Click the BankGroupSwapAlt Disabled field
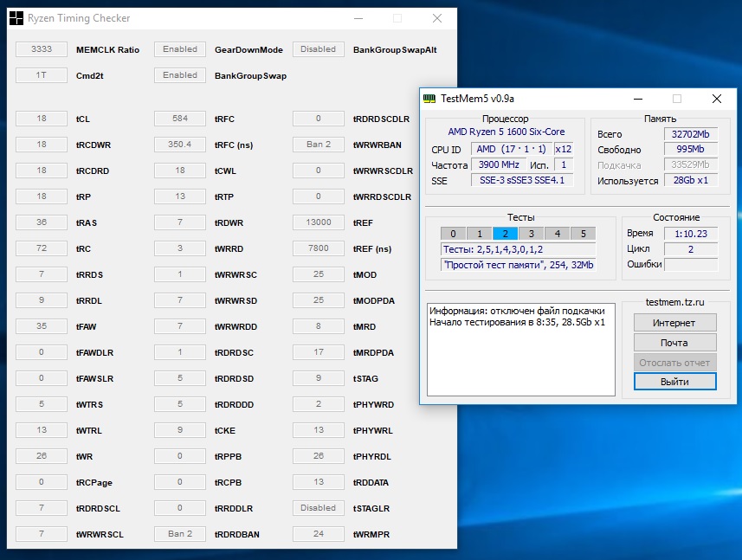The width and height of the screenshot is (742, 560). coord(318,49)
